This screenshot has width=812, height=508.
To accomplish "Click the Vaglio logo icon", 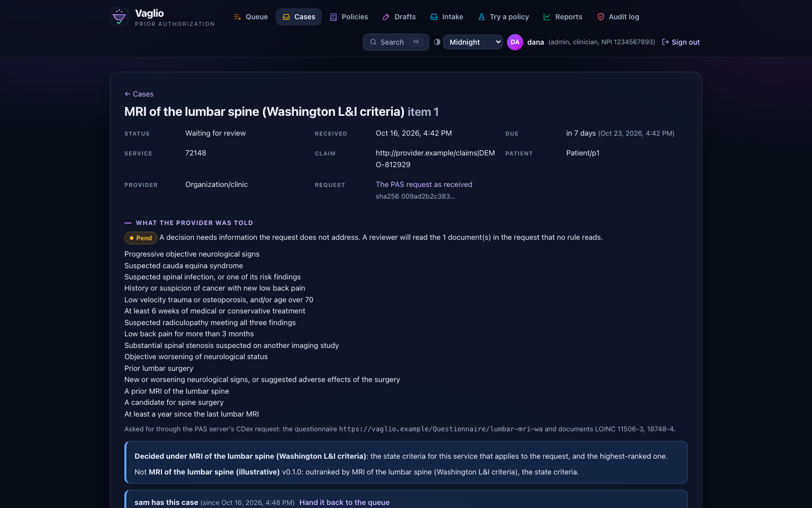I will click(x=119, y=17).
